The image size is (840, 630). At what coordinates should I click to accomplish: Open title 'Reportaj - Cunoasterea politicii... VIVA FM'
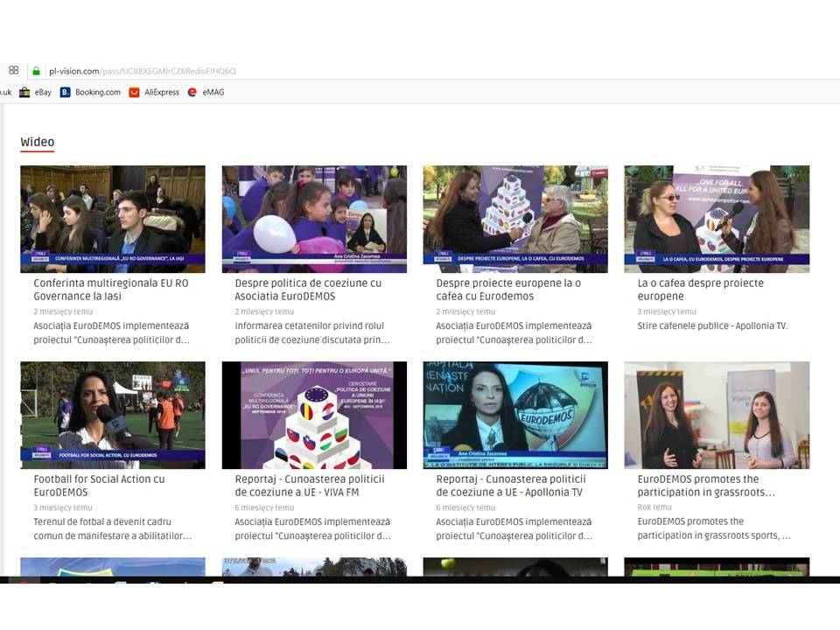click(x=310, y=486)
